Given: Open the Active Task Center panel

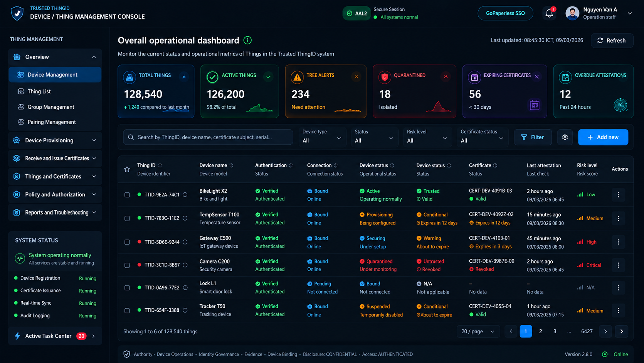Looking at the screenshot, I should (x=55, y=336).
